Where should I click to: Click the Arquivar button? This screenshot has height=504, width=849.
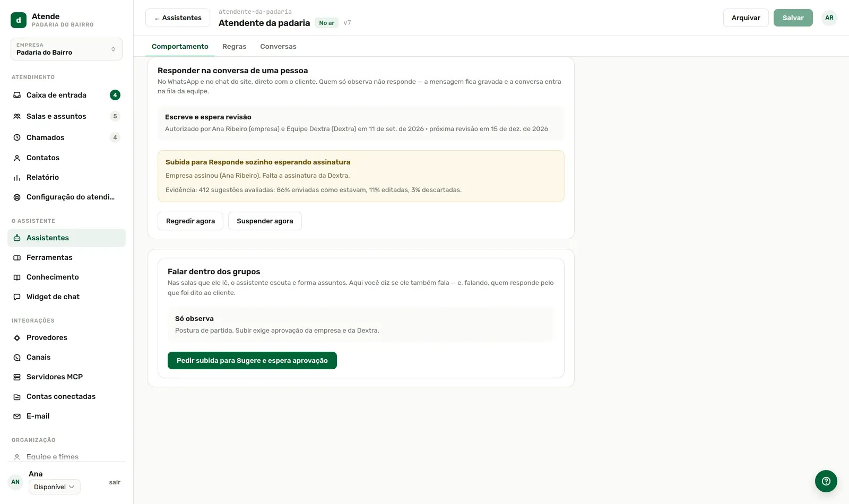pos(746,18)
